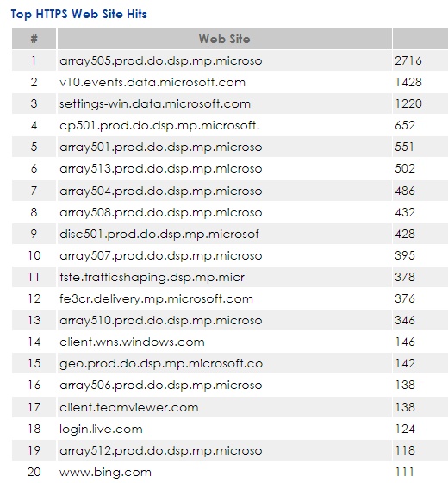The image size is (448, 483).
Task: Select array505.prod.do.dsp.mp.microso entry
Action: tap(160, 60)
